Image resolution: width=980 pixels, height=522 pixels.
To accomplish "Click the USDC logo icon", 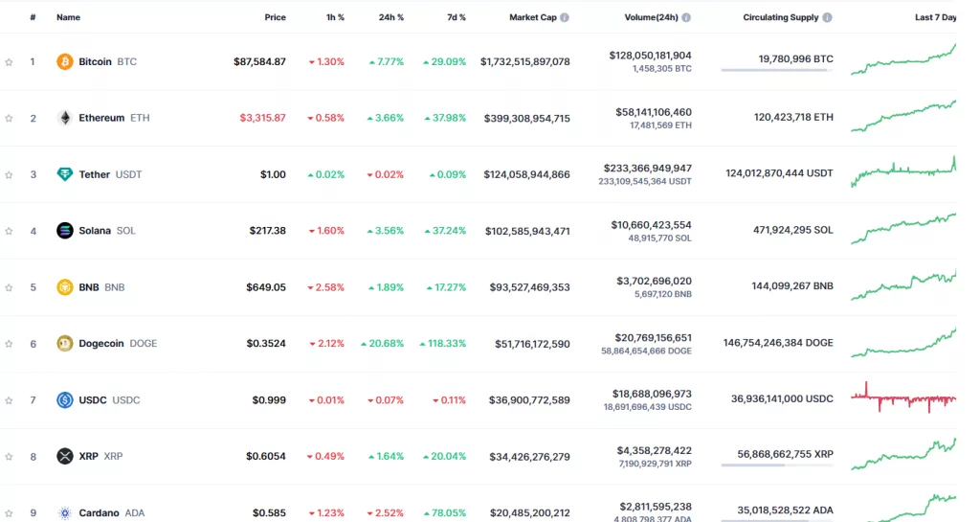I will point(65,399).
